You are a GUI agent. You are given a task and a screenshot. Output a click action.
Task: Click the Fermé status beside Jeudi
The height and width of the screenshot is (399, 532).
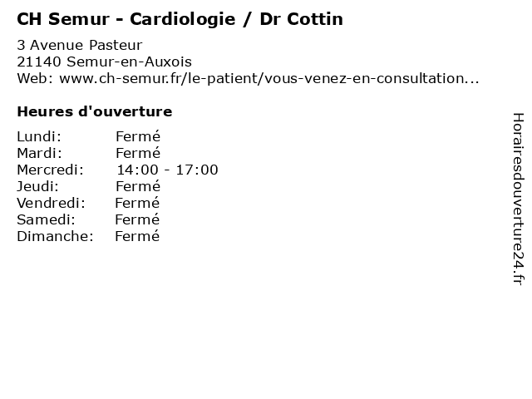[x=138, y=186]
